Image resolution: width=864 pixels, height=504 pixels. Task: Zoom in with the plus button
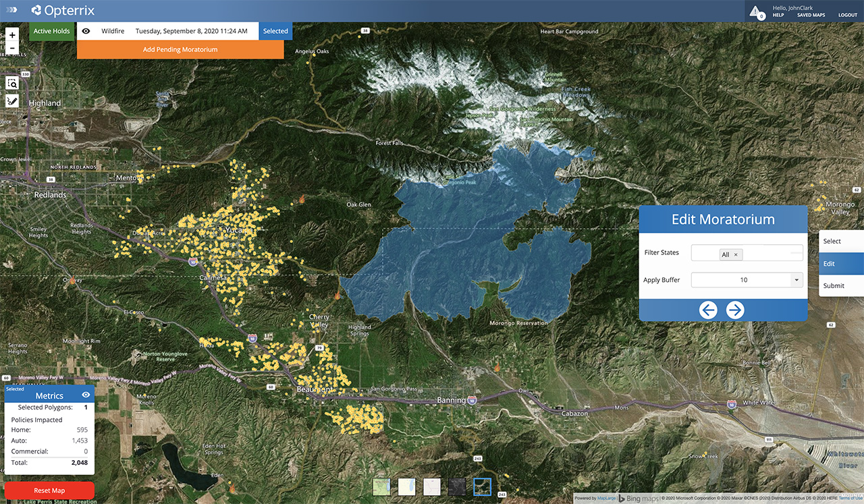point(12,34)
